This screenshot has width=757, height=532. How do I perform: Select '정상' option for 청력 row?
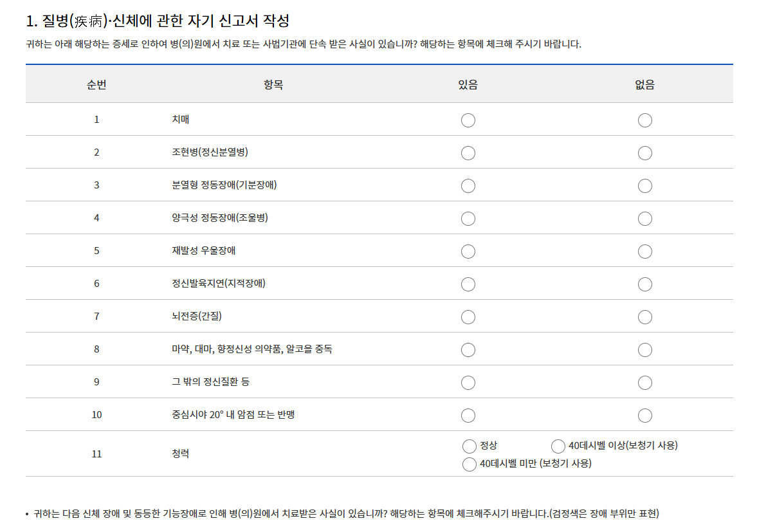[x=468, y=445]
